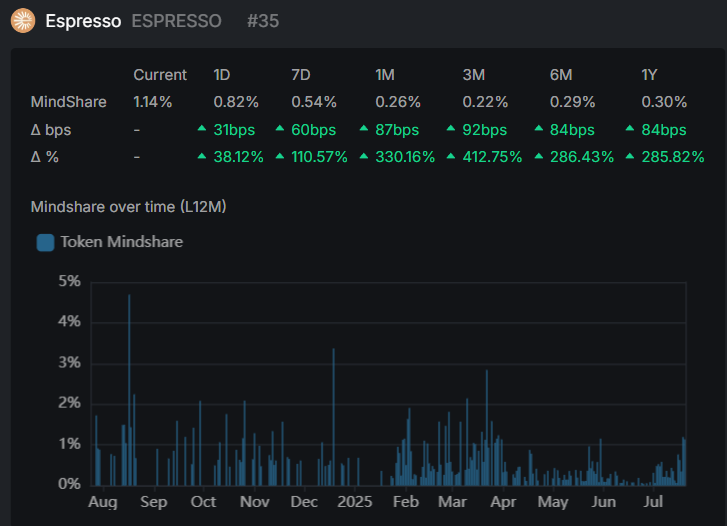727x526 pixels.
Task: Click the 1D MindShare value 0.82%
Action: pos(236,102)
